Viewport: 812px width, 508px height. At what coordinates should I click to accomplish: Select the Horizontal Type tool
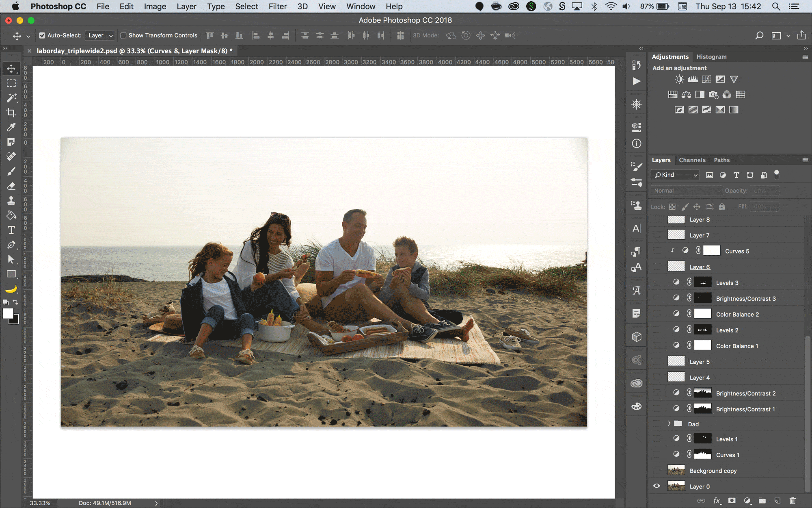coord(11,230)
